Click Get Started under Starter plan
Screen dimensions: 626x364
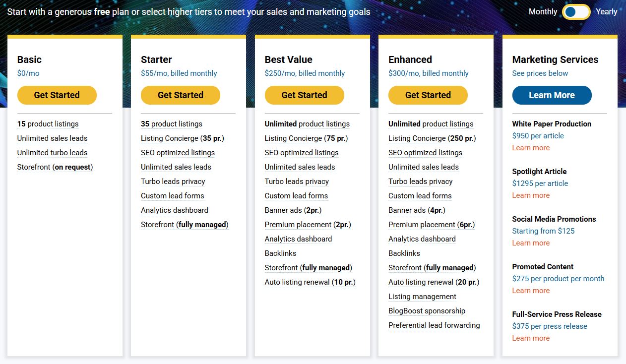181,95
